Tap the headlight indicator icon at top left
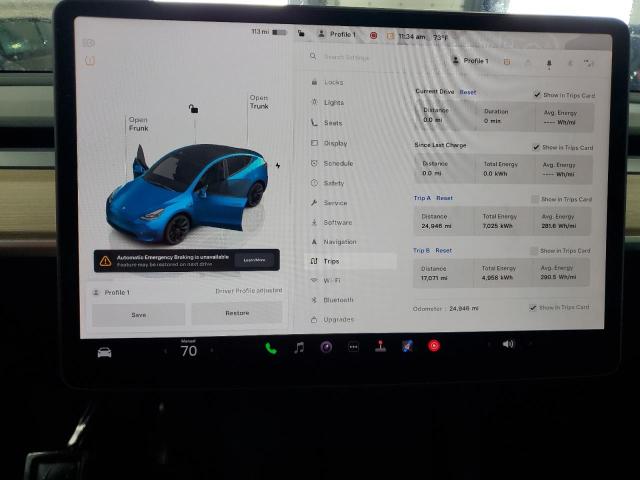This screenshot has height=480, width=640. tap(89, 43)
